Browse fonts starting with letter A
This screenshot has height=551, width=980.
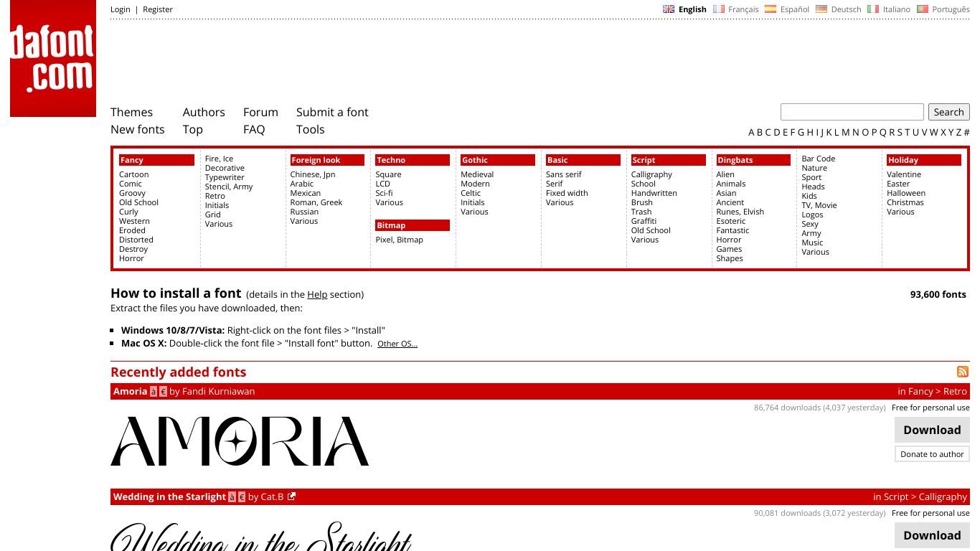[751, 132]
